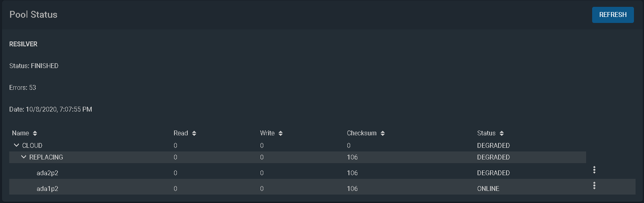Sort by Name column arrow icon

(35, 133)
